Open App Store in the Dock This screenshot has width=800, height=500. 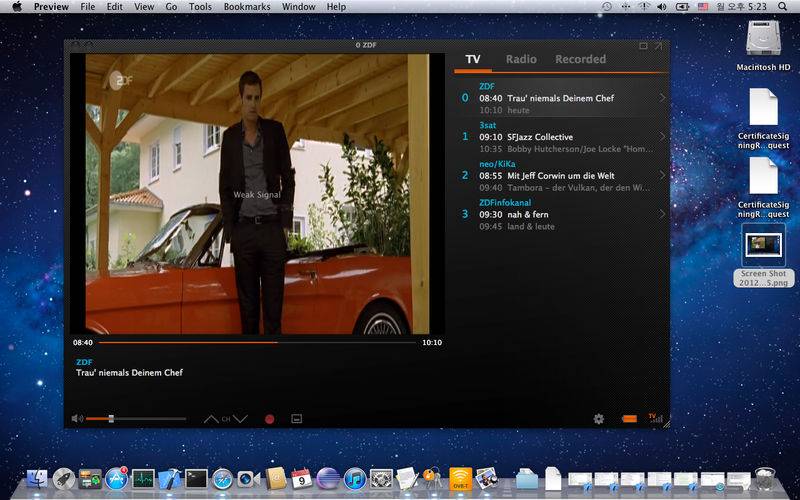pyautogui.click(x=116, y=479)
